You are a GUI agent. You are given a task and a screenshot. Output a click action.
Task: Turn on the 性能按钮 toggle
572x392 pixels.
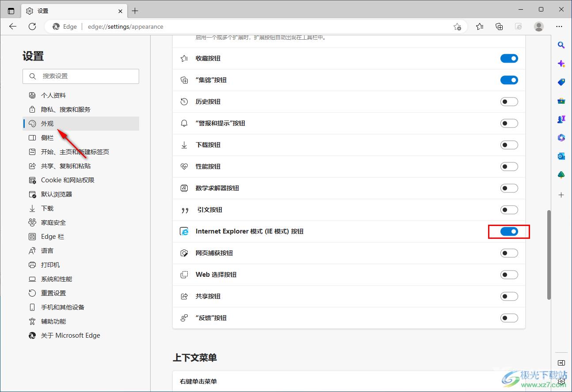coord(509,166)
